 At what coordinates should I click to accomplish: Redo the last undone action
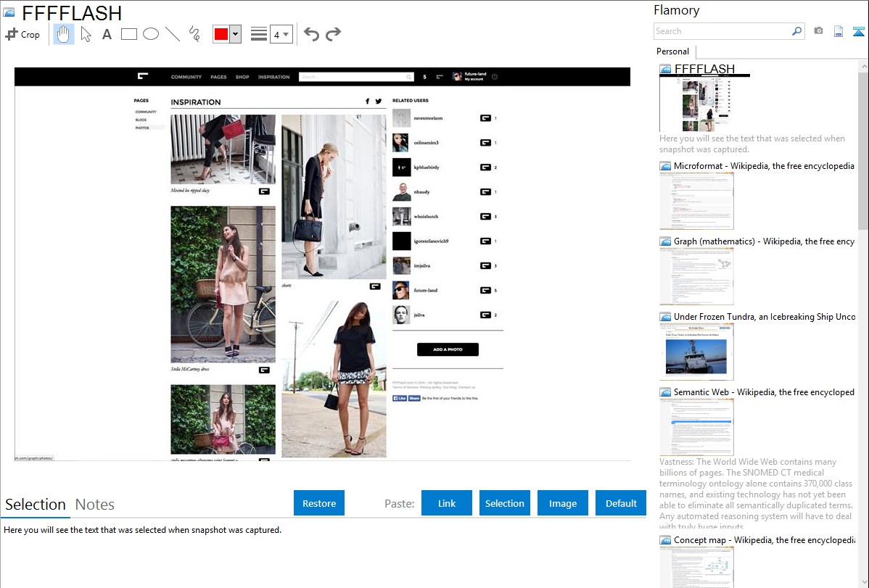(x=333, y=34)
